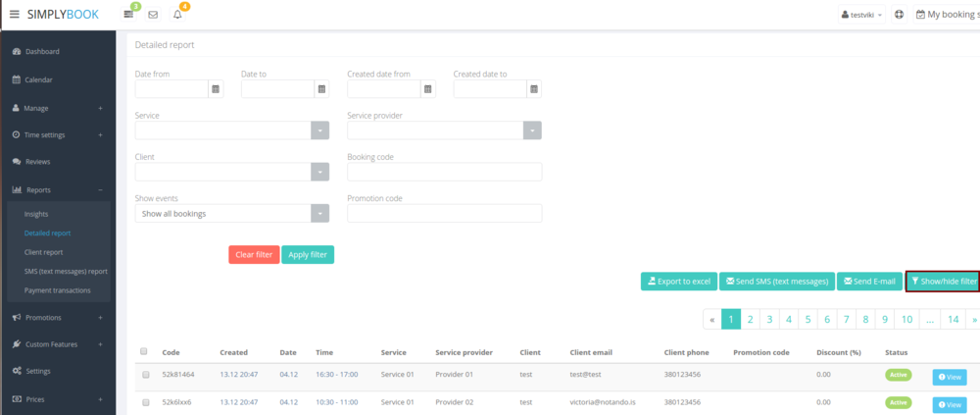Tick the select-all checkbox in table header

coord(145,351)
